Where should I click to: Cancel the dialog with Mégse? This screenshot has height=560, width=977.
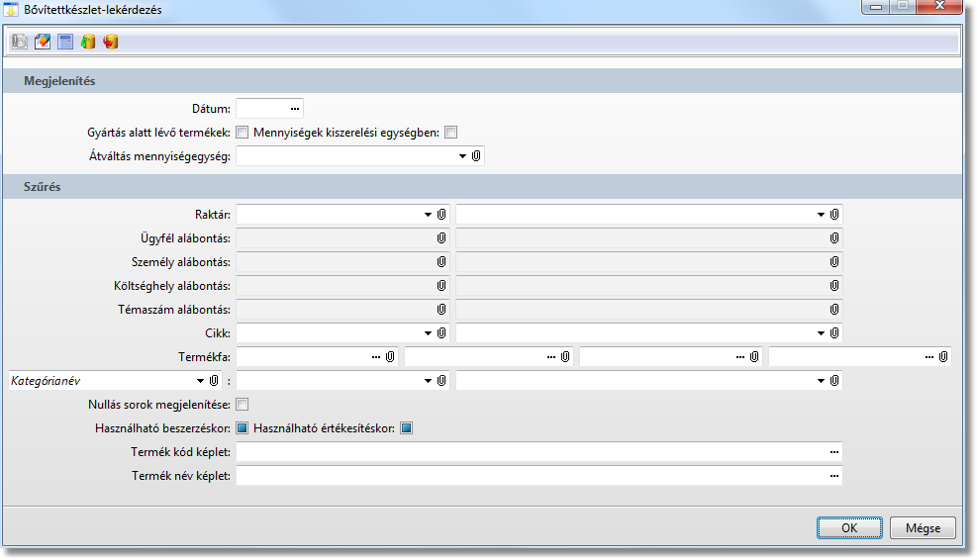point(923,527)
